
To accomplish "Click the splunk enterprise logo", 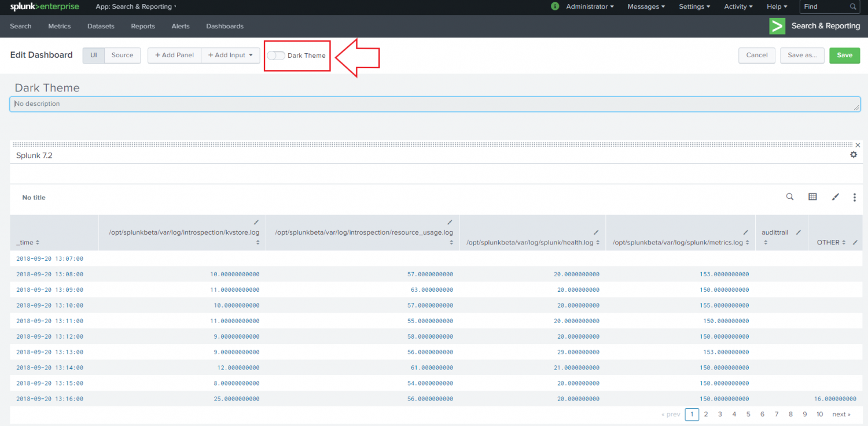I will [x=45, y=6].
